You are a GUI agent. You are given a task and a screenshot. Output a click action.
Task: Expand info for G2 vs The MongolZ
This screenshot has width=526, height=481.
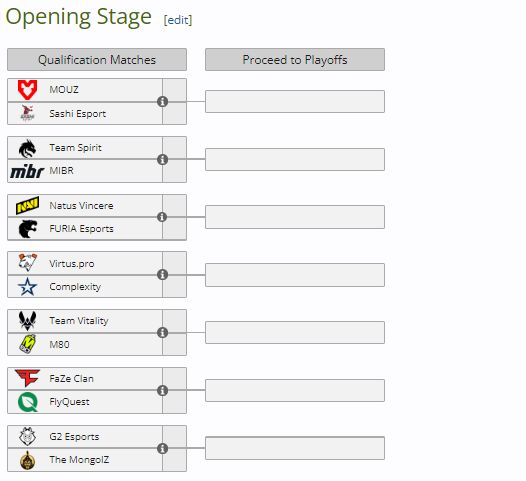[x=162, y=448]
